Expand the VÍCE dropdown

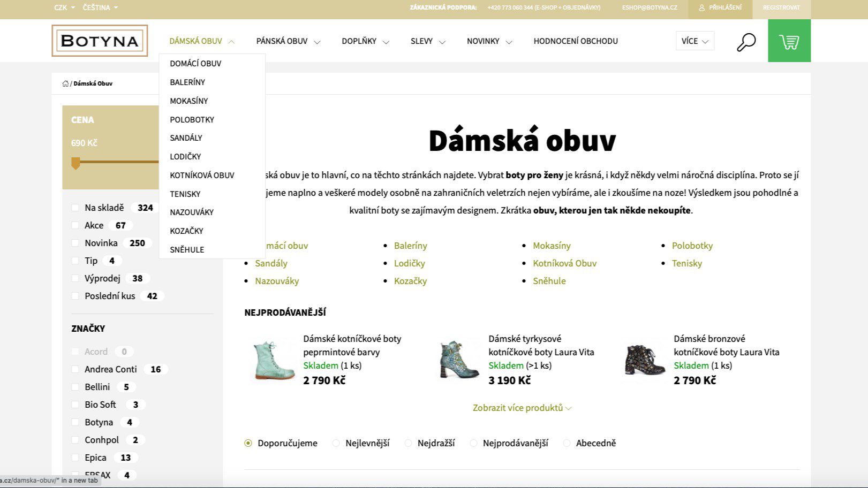coord(695,41)
